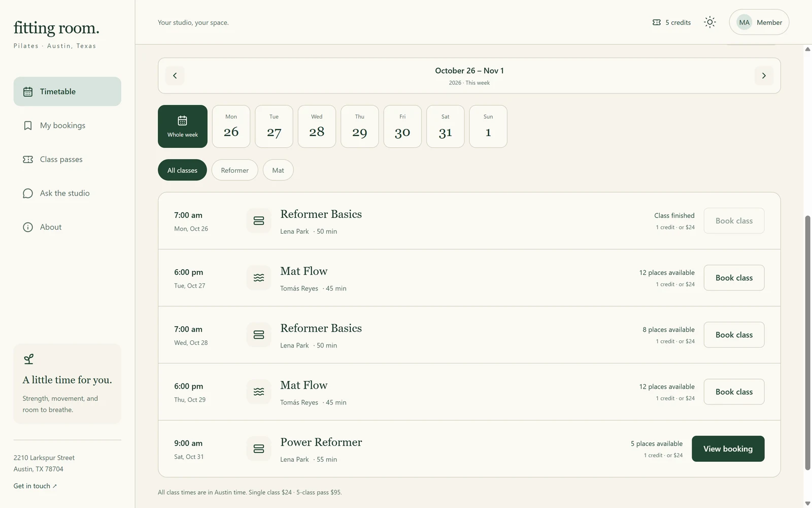The height and width of the screenshot is (508, 812).
Task: Click the MA avatar badge
Action: coord(744,22)
